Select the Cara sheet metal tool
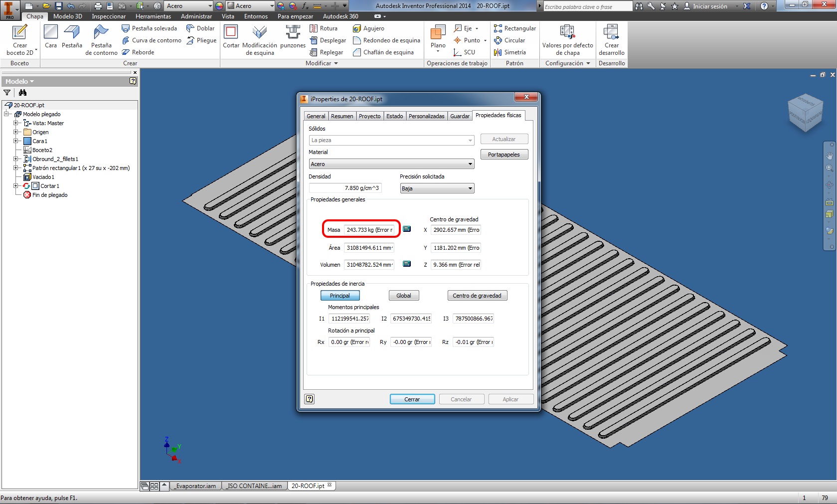This screenshot has width=837, height=504. coord(51,36)
